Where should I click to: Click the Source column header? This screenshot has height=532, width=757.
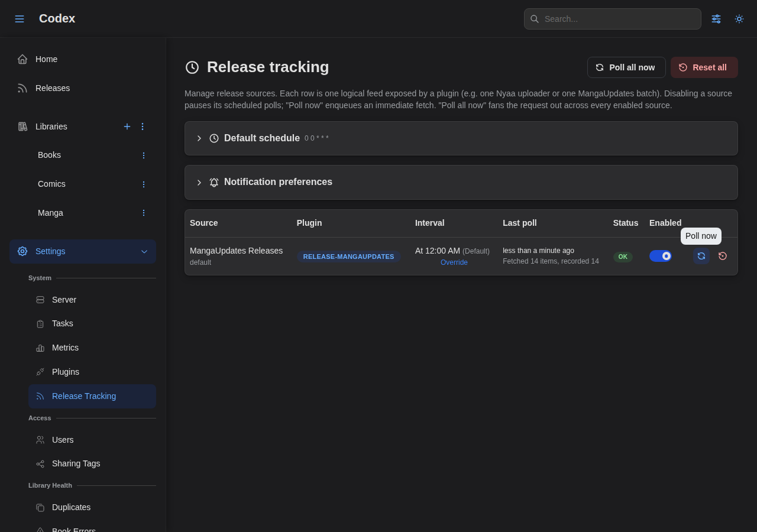204,223
